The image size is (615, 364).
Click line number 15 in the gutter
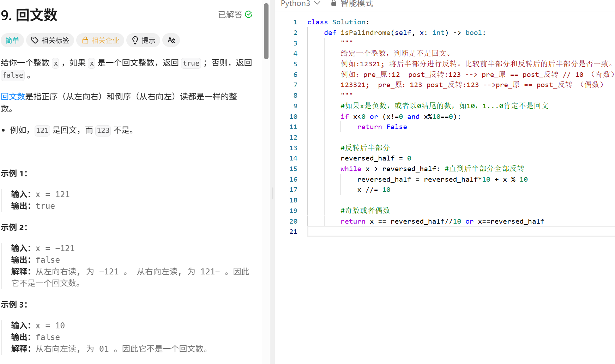293,169
